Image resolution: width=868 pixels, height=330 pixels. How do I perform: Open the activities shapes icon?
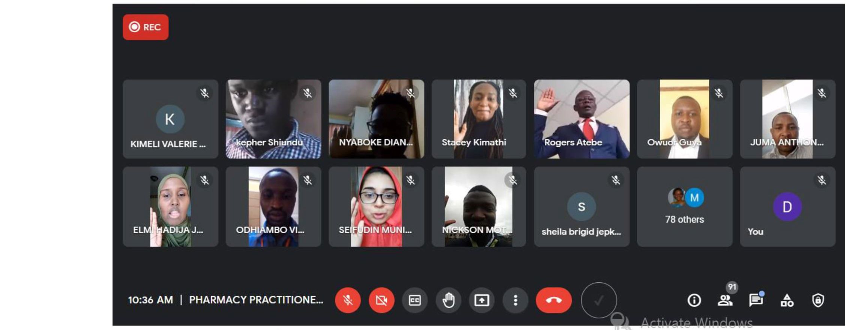(787, 300)
